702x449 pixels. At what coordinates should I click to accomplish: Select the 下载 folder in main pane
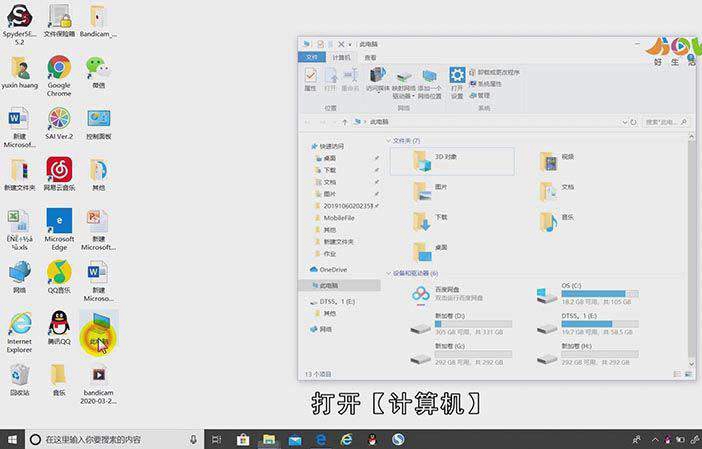pos(430,221)
